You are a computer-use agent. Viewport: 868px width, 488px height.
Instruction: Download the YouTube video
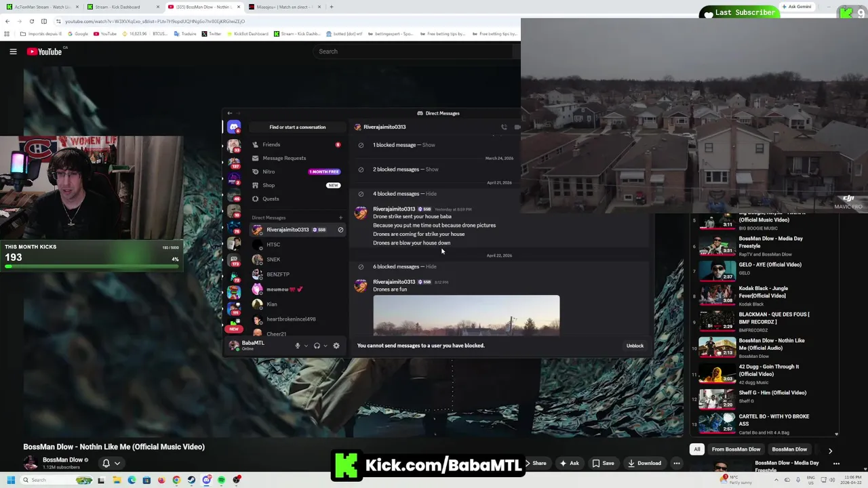(x=645, y=464)
